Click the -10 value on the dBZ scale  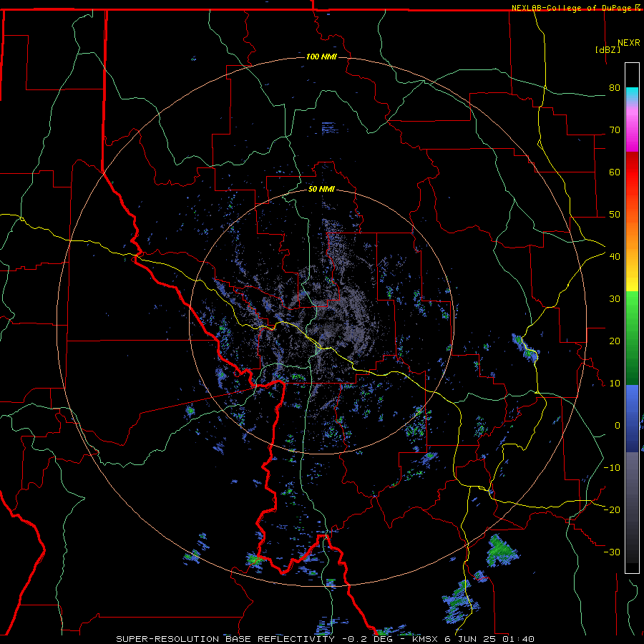[x=612, y=468]
